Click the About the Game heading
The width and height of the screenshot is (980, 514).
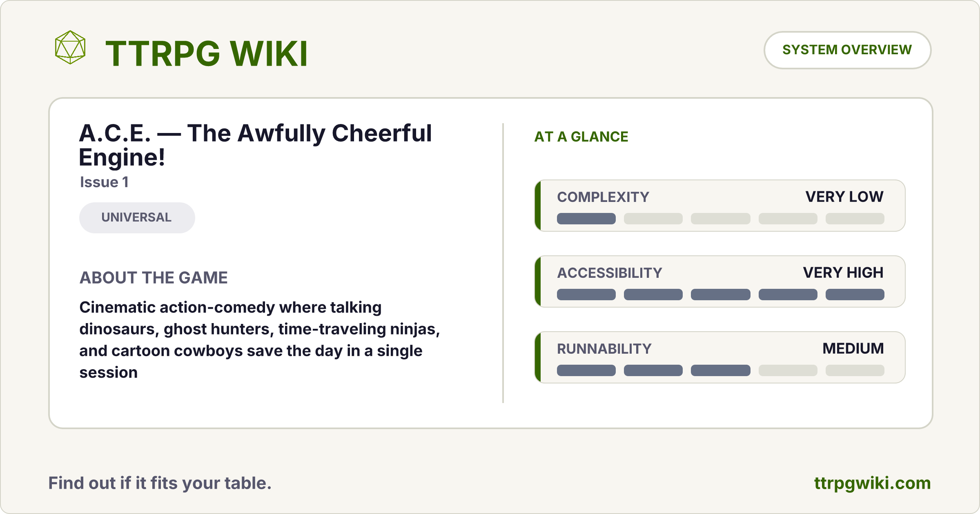tap(154, 278)
